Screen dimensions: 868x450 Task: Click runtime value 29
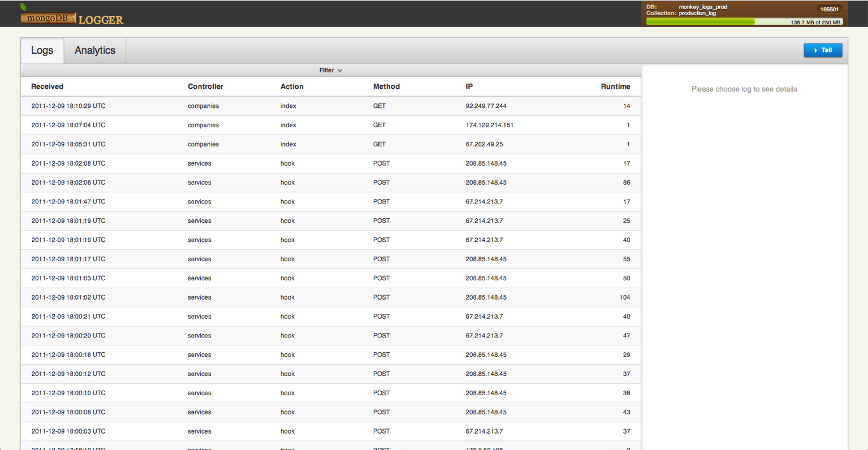pyautogui.click(x=627, y=355)
